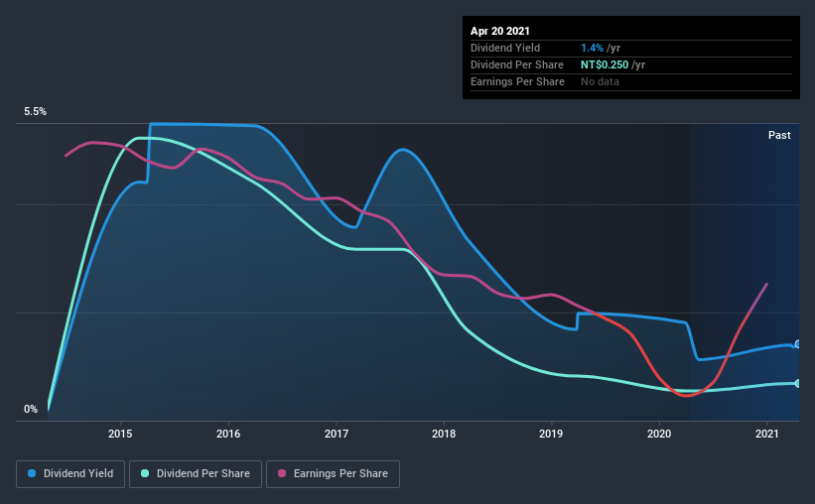
Task: Toggle the Dividend Yield legend button
Action: [x=70, y=474]
